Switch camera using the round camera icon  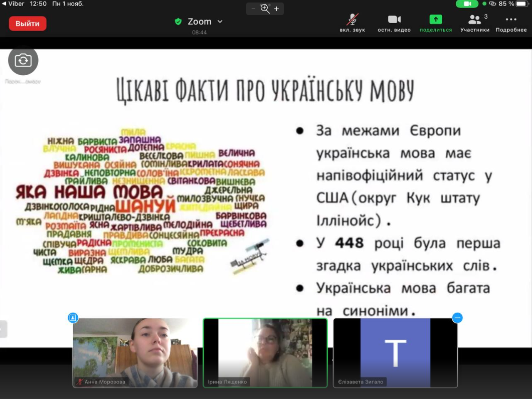pos(23,61)
